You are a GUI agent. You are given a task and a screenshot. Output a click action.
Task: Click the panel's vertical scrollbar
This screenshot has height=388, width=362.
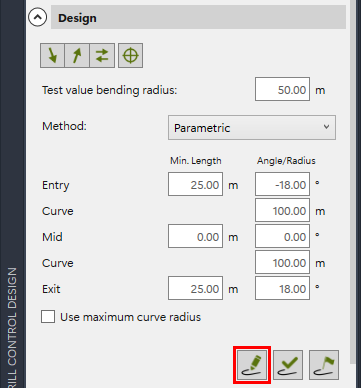(353, 182)
